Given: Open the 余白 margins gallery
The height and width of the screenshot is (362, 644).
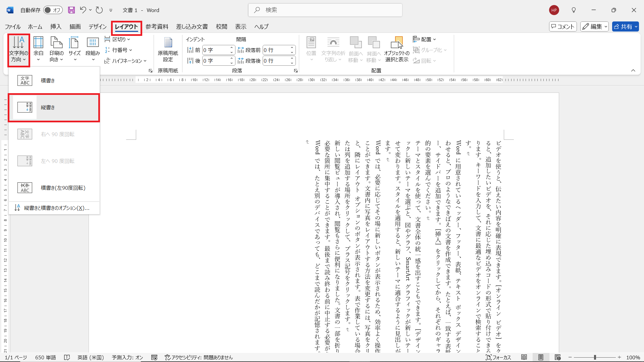Looking at the screenshot, I should click(38, 50).
